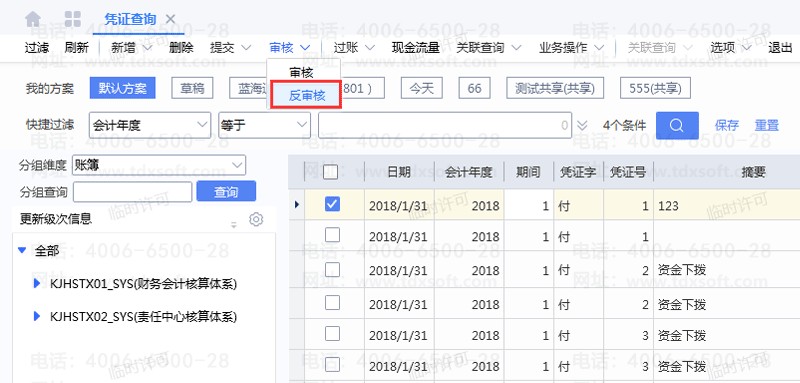
Task: Collapse the 全部 tree node
Action: [21, 250]
